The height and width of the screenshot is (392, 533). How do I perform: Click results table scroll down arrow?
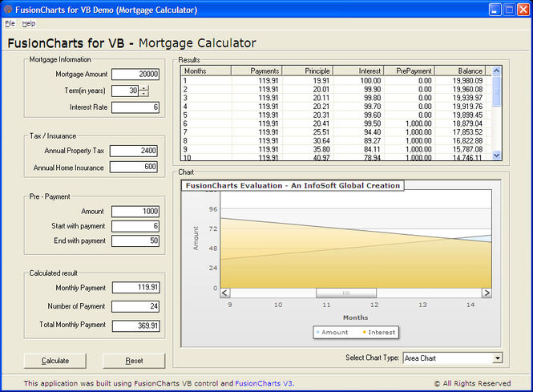coord(496,156)
